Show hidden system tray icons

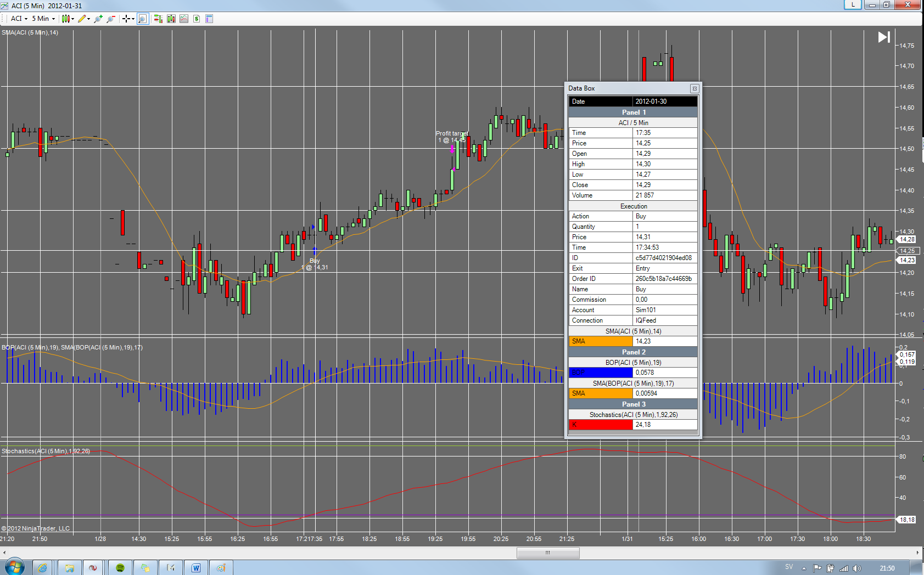pos(804,568)
